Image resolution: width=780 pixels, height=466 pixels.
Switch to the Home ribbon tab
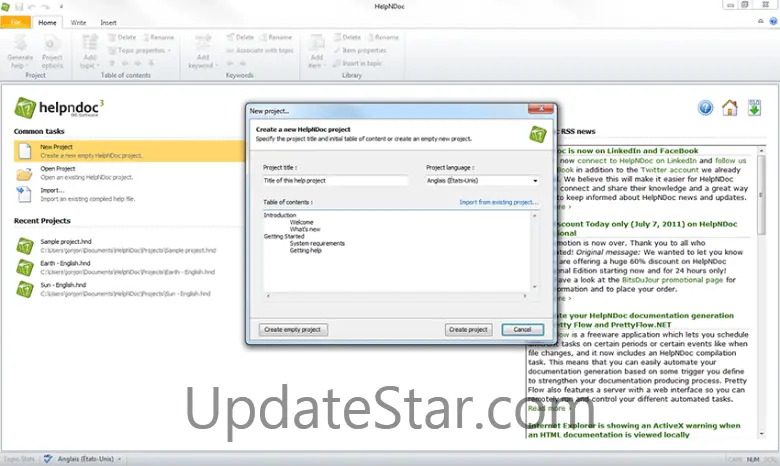click(x=47, y=22)
